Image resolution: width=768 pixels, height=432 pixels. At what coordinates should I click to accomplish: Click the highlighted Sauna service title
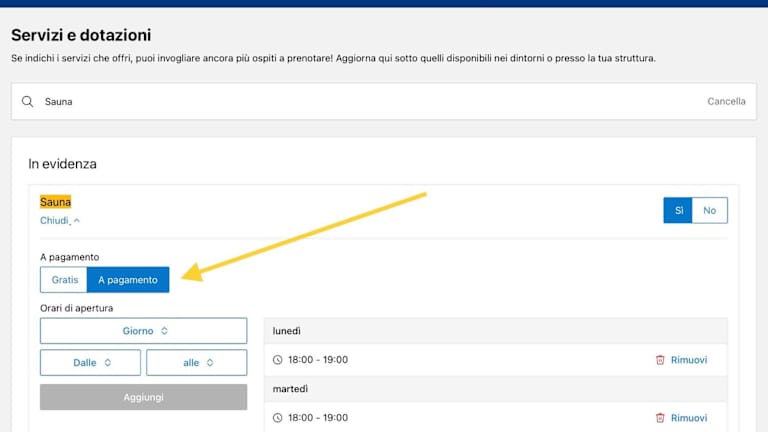[55, 202]
